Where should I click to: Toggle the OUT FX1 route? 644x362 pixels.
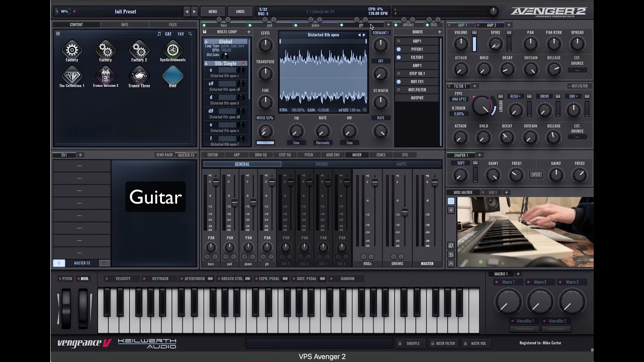pyautogui.click(x=398, y=81)
